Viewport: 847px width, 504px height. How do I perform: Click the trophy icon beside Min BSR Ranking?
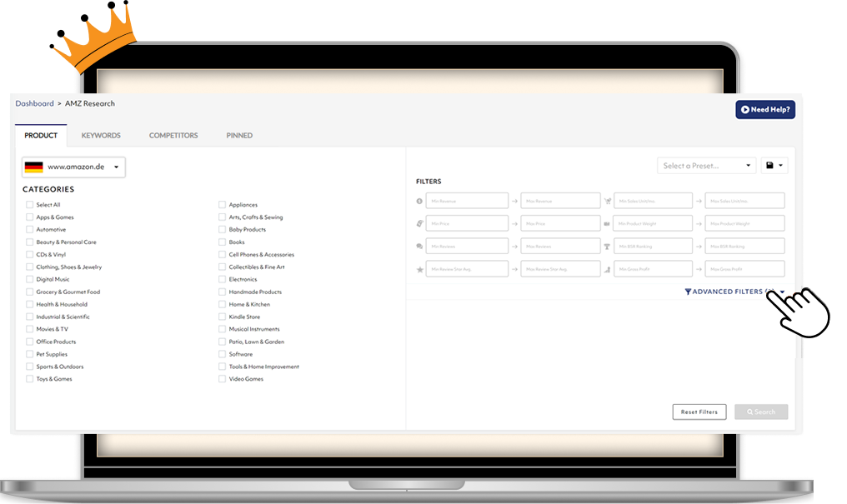pos(607,247)
